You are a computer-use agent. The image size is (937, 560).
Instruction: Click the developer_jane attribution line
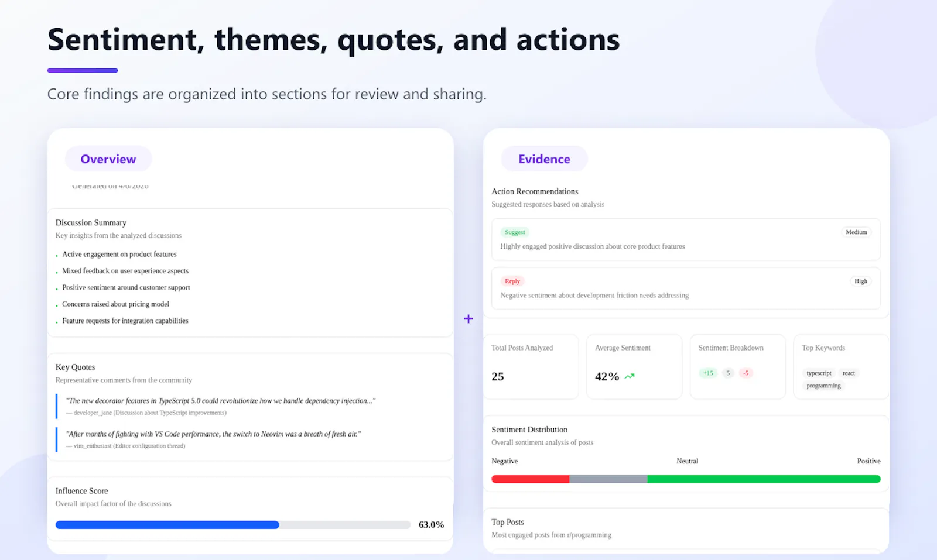146,413
